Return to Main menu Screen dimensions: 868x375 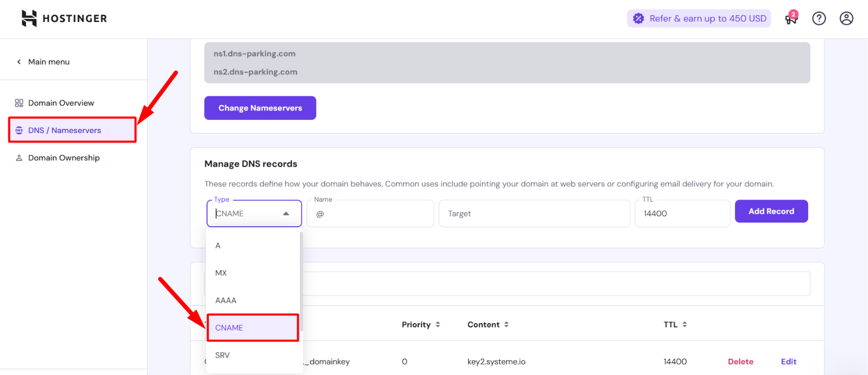coord(49,62)
